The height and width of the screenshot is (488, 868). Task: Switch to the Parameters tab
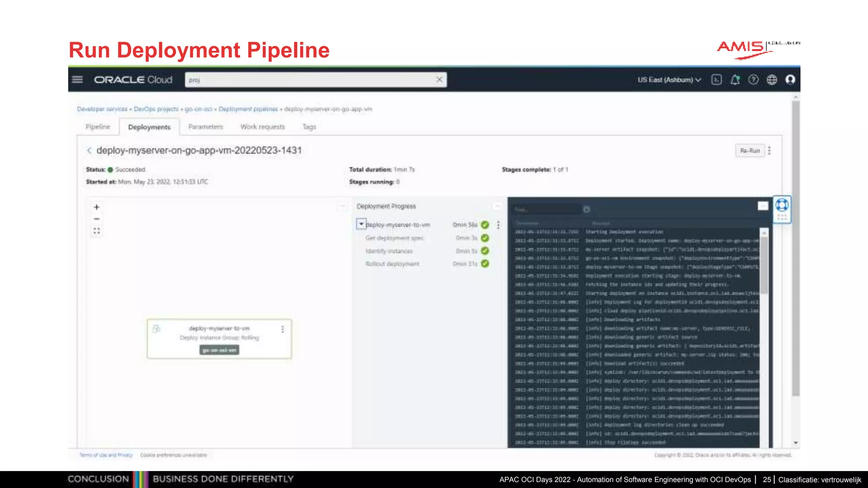tap(206, 127)
